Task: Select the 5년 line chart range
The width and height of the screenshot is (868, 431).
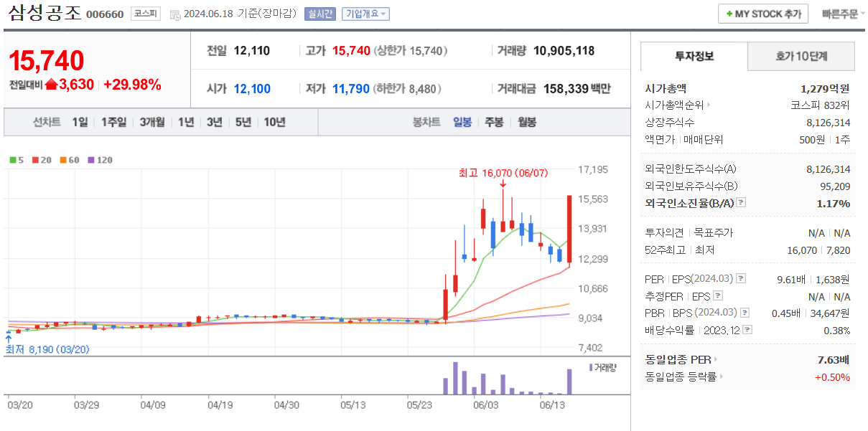Action: tap(243, 122)
